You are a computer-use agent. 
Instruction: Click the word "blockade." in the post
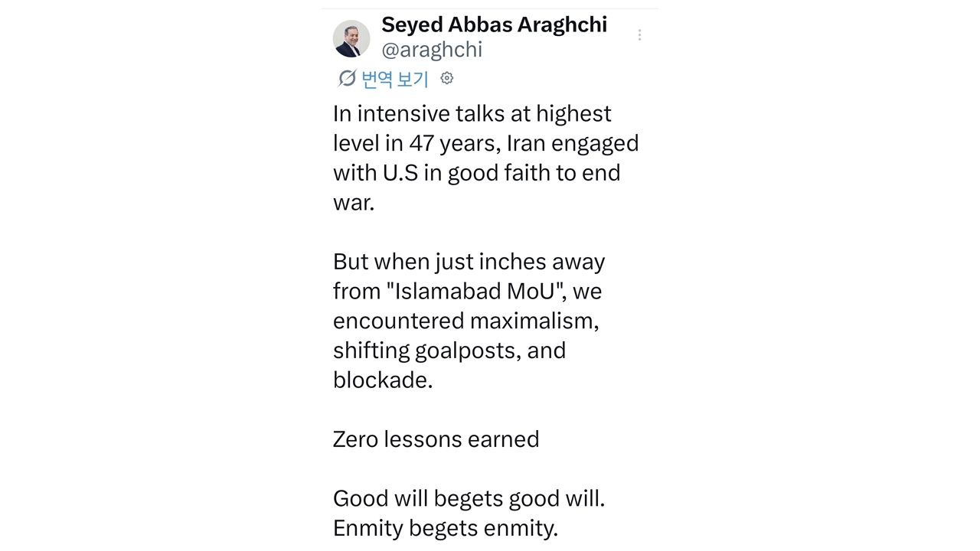(x=383, y=380)
